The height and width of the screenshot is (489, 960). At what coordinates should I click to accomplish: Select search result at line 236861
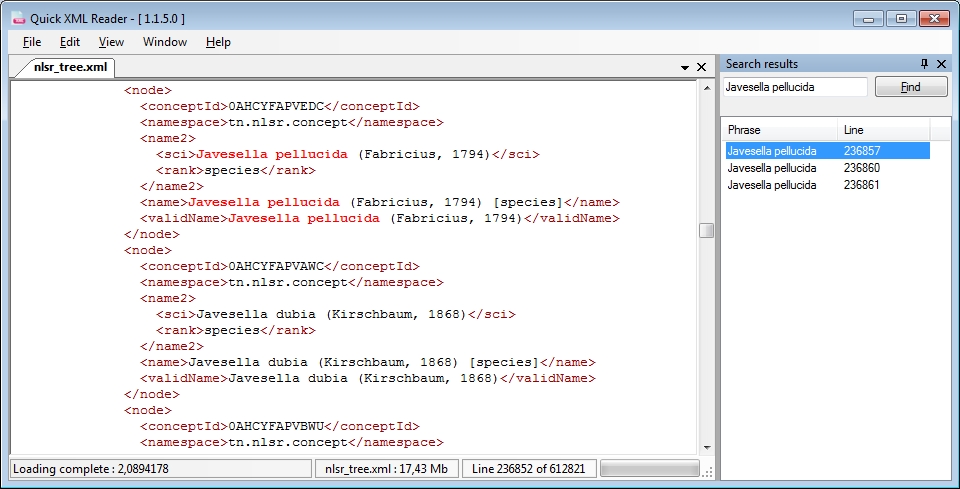(827, 185)
